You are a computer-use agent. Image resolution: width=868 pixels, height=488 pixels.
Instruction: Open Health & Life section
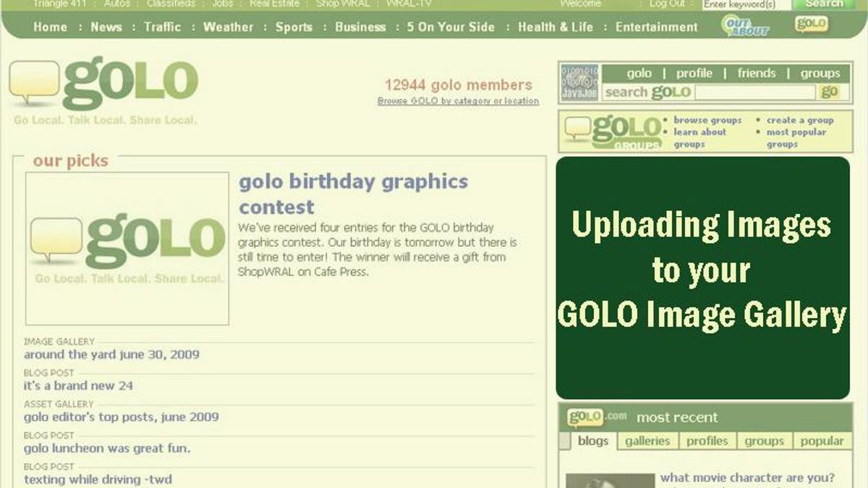point(556,27)
